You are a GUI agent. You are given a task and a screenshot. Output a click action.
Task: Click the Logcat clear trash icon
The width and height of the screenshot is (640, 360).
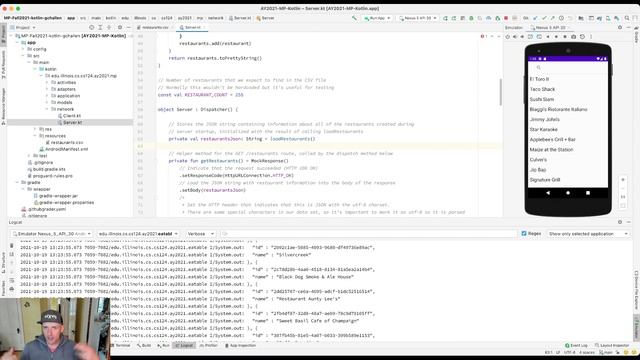11,246
